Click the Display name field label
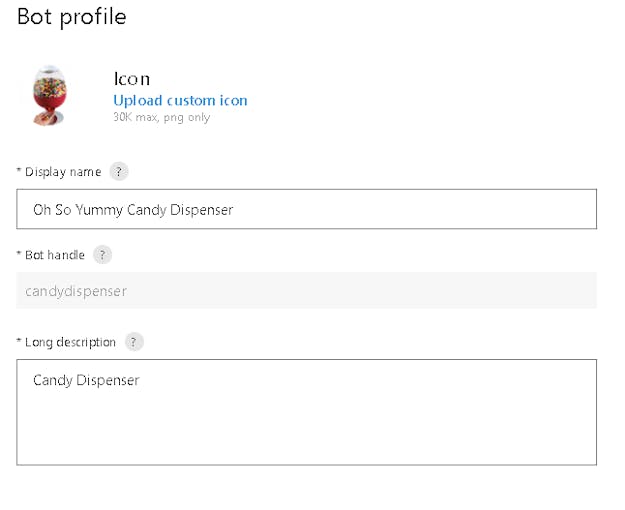Image resolution: width=625 pixels, height=510 pixels. point(63,172)
